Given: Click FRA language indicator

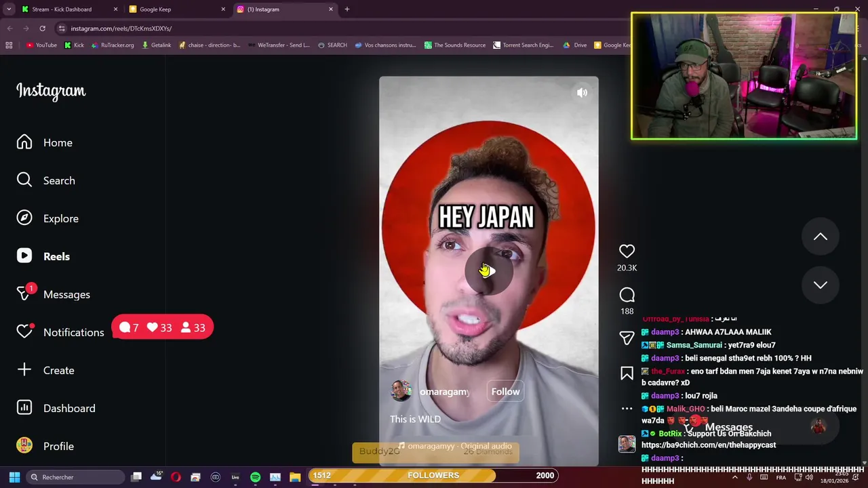Looking at the screenshot, I should coord(781,477).
